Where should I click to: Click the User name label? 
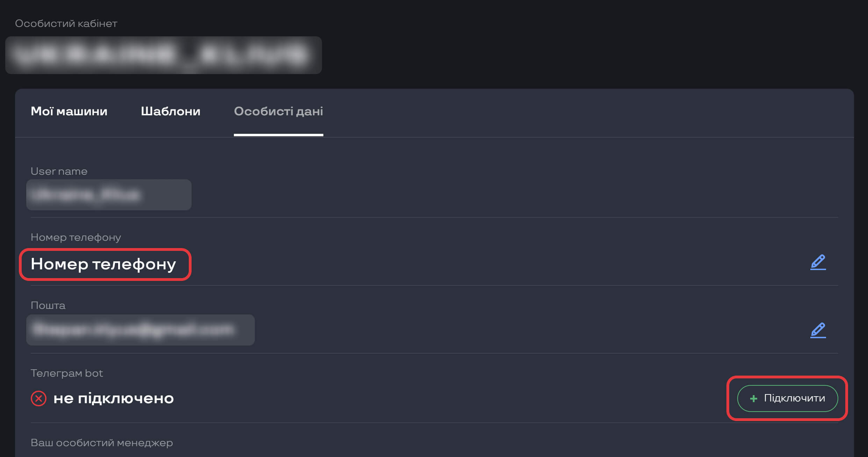[x=59, y=171]
